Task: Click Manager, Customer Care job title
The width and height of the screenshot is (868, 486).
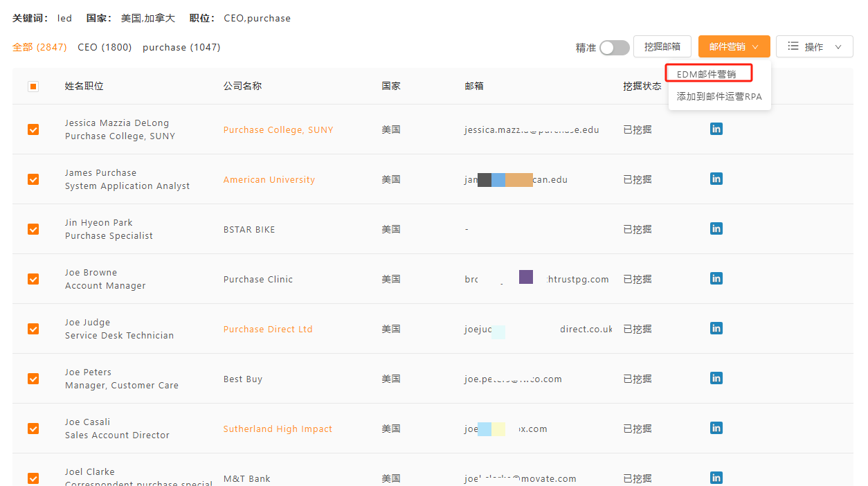Action: point(122,385)
